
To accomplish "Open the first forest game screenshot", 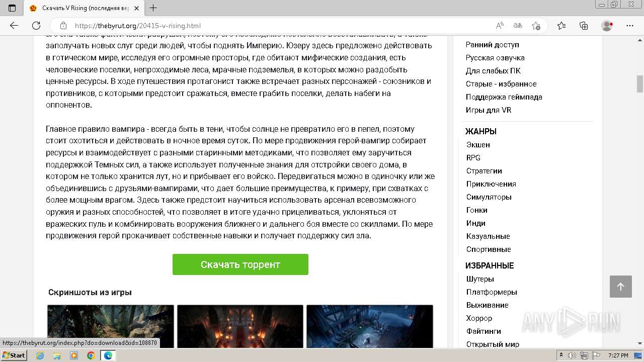I will [111, 326].
